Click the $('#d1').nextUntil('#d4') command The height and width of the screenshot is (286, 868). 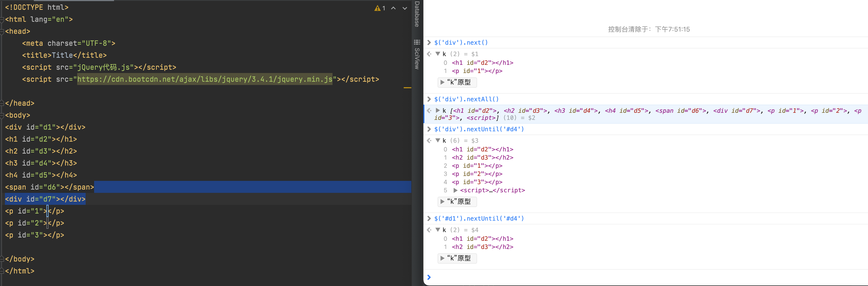click(x=479, y=218)
